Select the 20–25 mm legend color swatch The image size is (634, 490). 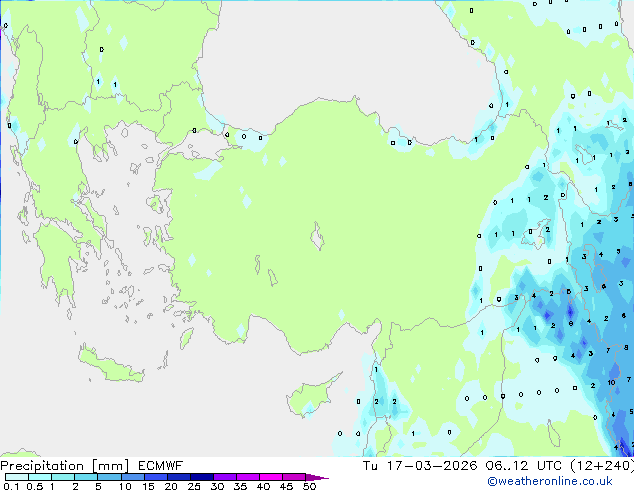[x=179, y=477]
